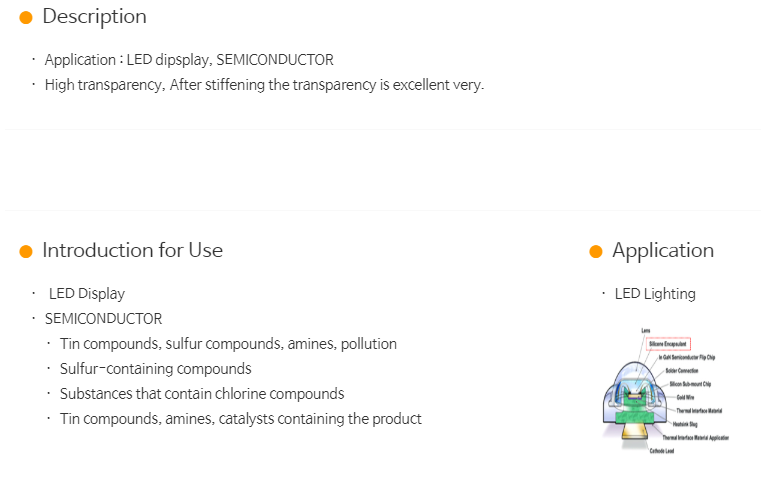Viewport: 761px width, 497px height.
Task: Click the Sulfur-containing compounds line
Action: point(156,369)
